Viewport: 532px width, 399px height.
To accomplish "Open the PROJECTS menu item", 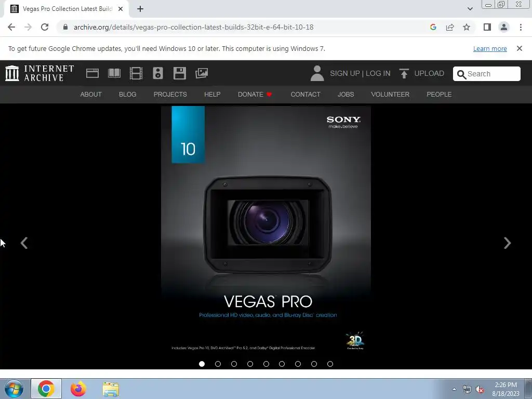I will (x=170, y=95).
